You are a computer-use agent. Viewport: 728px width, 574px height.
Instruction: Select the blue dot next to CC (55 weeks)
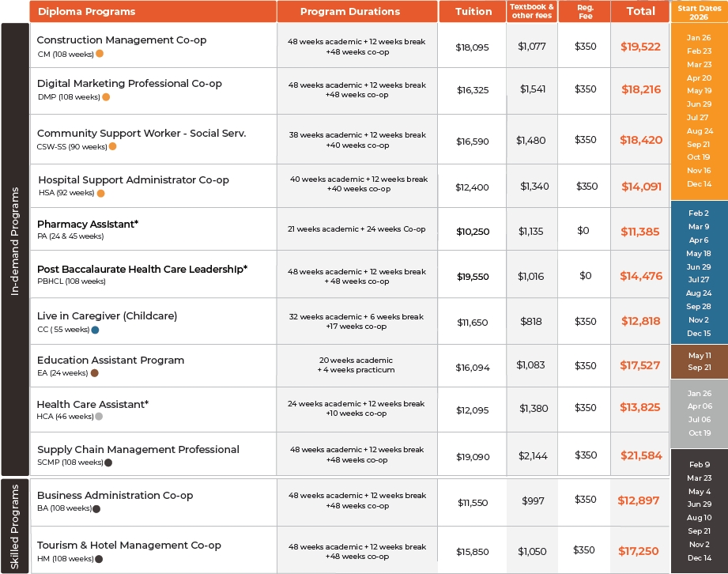tap(95, 330)
